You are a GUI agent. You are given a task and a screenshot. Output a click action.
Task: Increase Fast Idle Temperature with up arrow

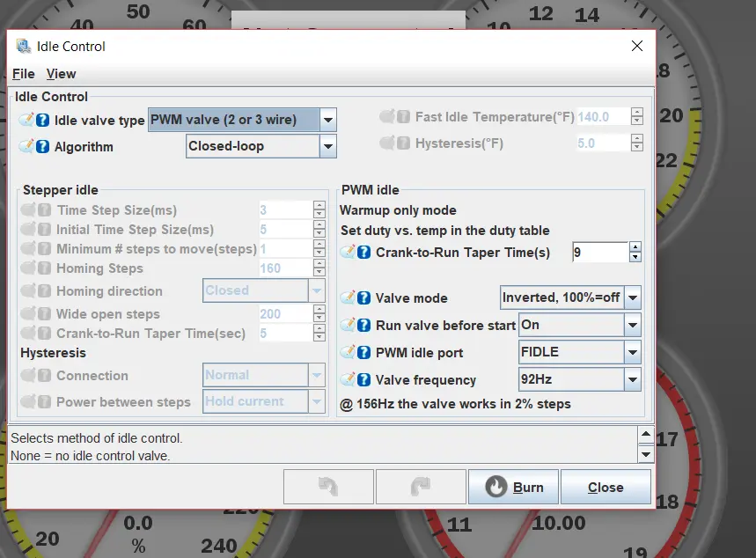637,112
